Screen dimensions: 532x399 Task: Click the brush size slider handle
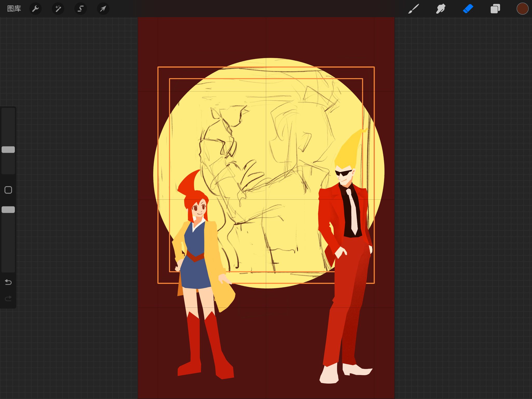[8, 149]
